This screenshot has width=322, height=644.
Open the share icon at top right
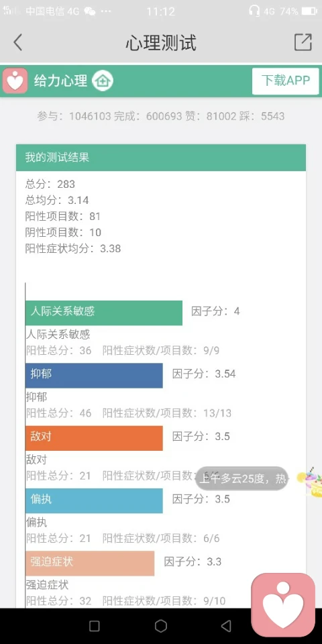click(303, 42)
